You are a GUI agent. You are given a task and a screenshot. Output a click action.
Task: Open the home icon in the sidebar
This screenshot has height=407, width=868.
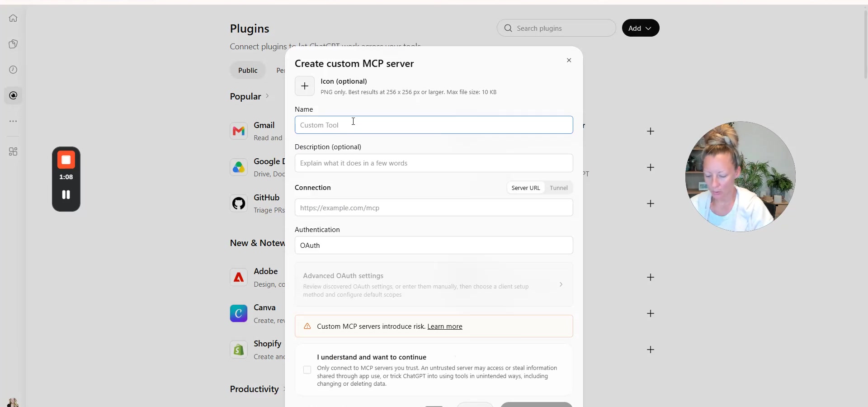pos(13,18)
